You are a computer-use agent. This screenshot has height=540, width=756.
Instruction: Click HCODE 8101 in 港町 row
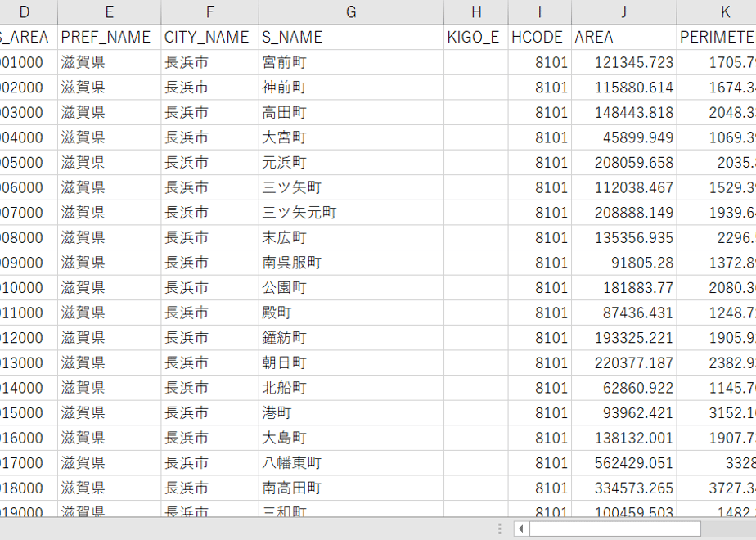coord(539,413)
